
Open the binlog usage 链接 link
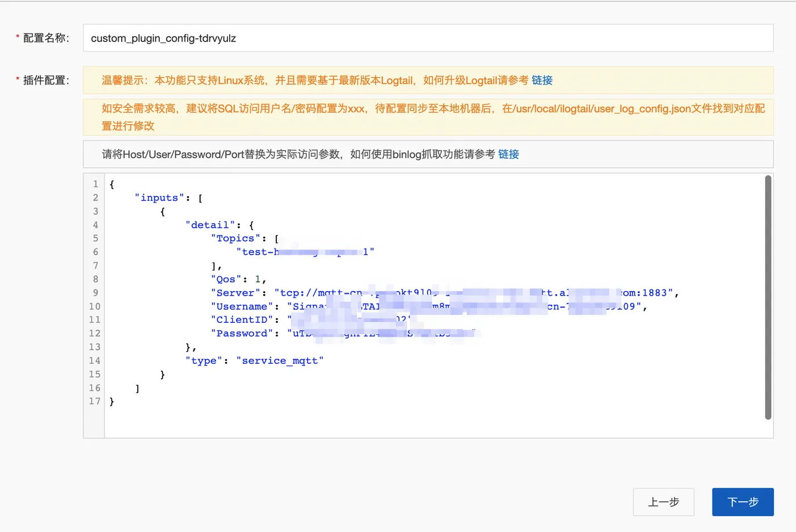pos(508,154)
